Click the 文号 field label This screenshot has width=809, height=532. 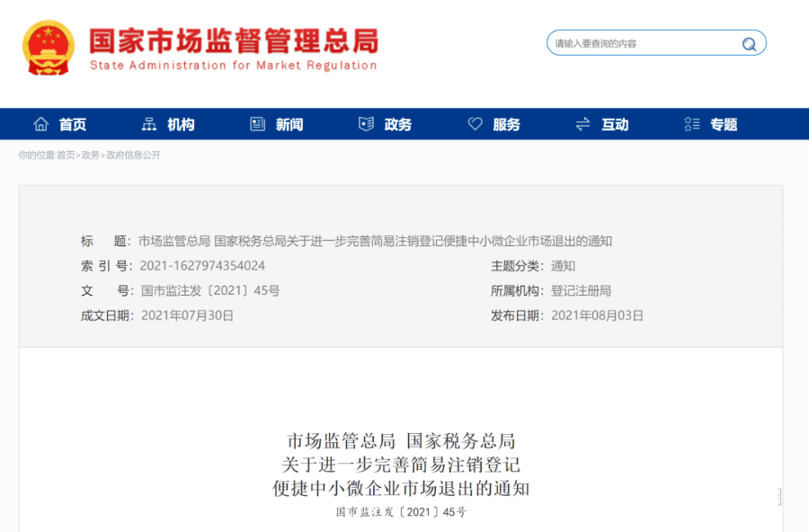[x=107, y=290]
